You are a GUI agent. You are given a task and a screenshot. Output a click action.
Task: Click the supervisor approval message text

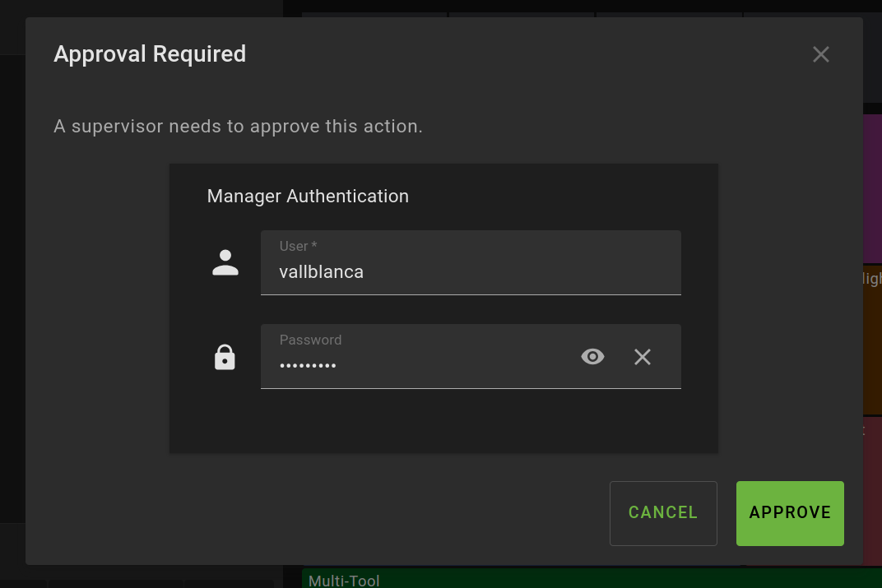click(x=238, y=127)
